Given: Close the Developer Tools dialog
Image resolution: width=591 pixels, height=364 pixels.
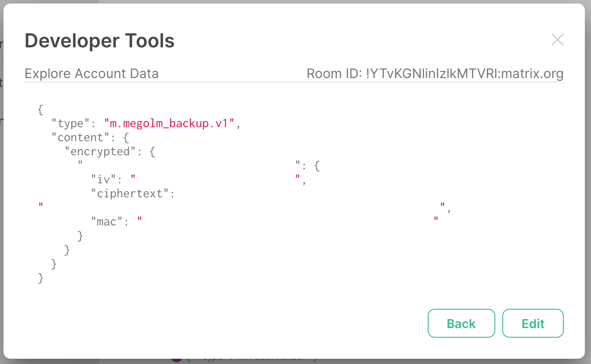Looking at the screenshot, I should coord(557,39).
